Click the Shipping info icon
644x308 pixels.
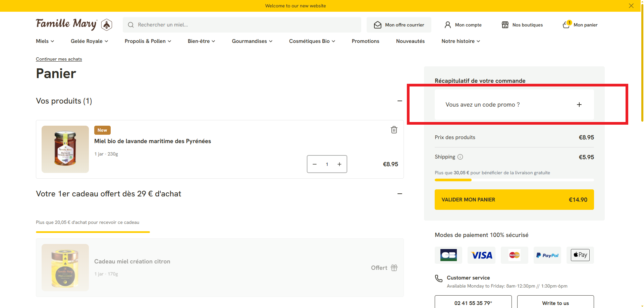[x=460, y=157]
